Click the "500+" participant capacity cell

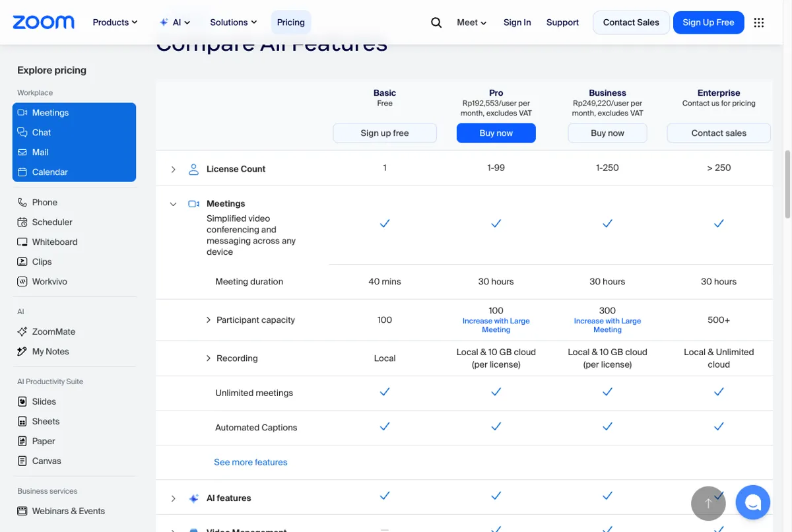719,320
